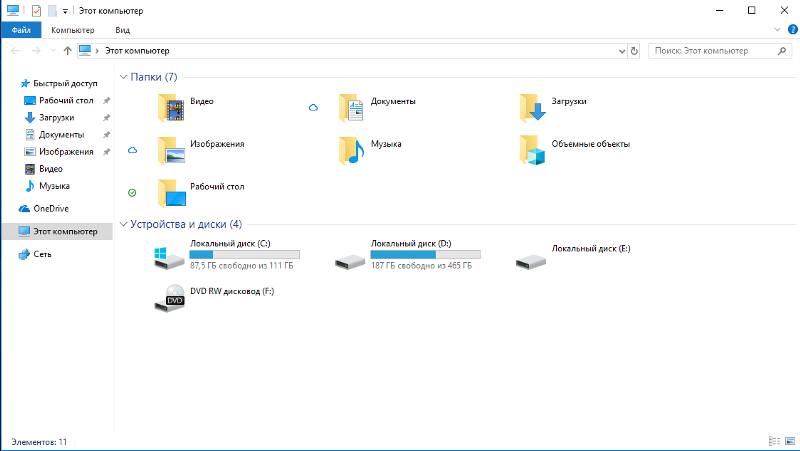Navigate forward with the right arrow
Screen dimensions: 800x451
pos(36,51)
